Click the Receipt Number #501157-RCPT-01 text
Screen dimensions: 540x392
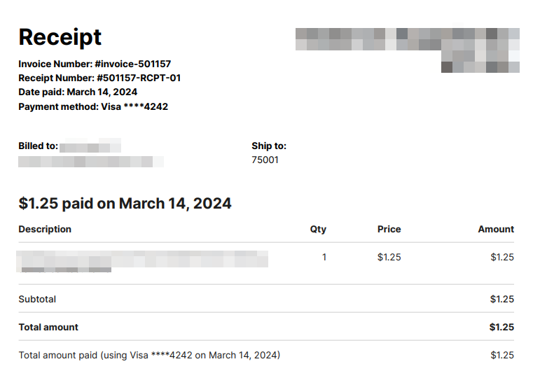point(99,78)
